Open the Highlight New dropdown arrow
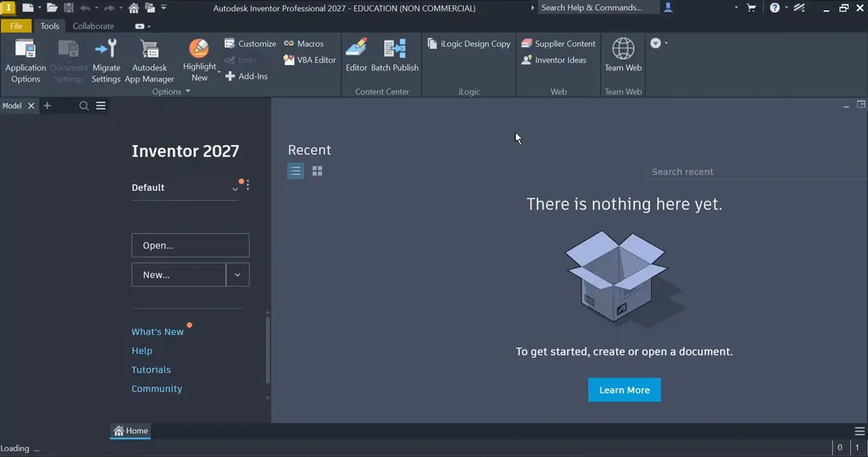The width and height of the screenshot is (868, 457). [x=220, y=72]
